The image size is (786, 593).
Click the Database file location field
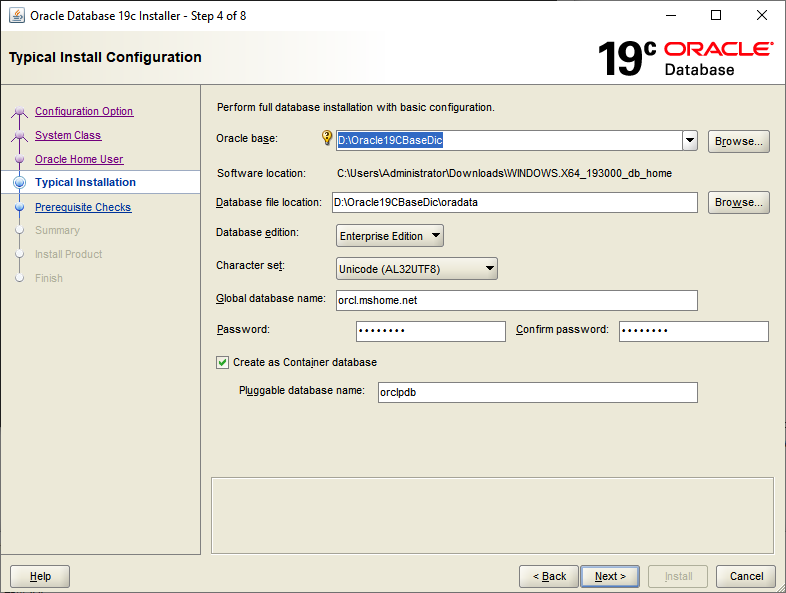click(x=515, y=203)
